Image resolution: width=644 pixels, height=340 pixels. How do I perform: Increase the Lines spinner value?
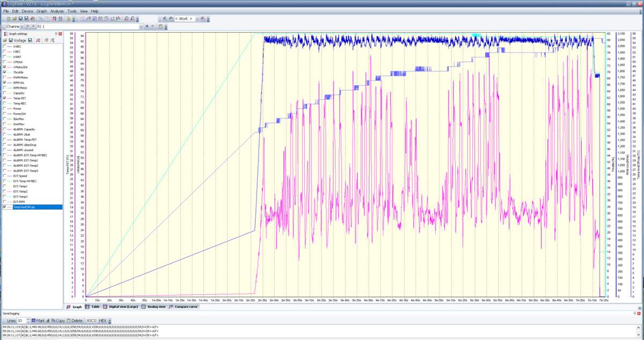28,319
